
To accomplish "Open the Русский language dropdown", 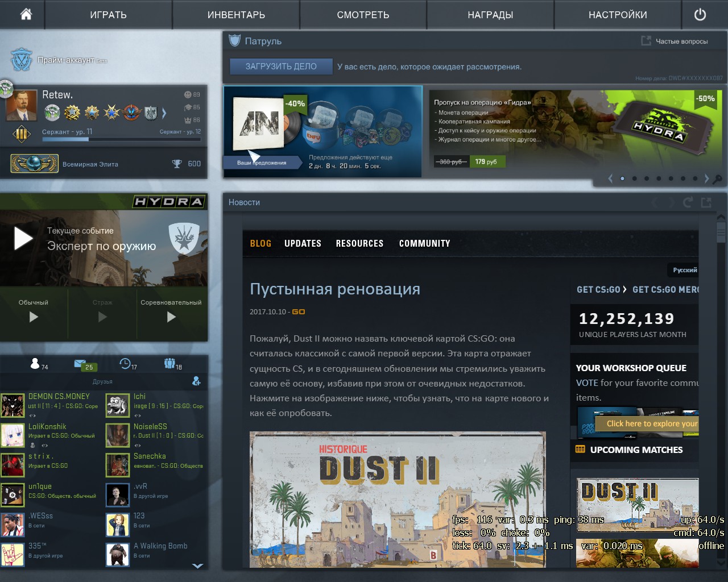I will point(684,270).
